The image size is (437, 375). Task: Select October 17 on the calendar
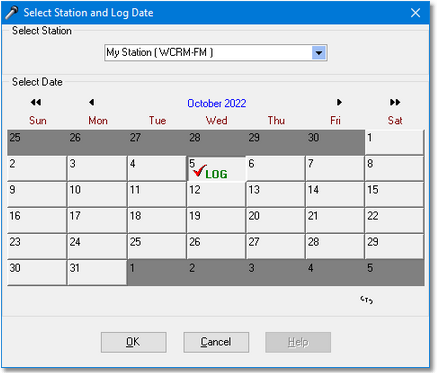[x=97, y=220]
